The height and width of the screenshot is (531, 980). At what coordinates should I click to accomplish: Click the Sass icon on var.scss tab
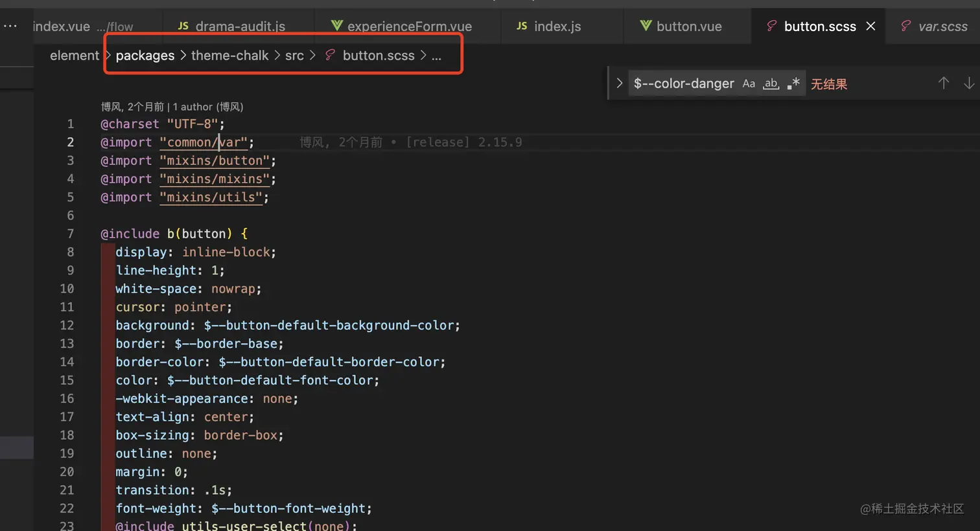coord(906,26)
